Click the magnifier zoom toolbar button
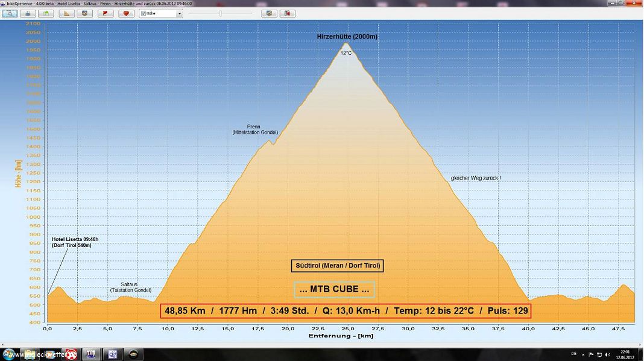 click(x=10, y=13)
